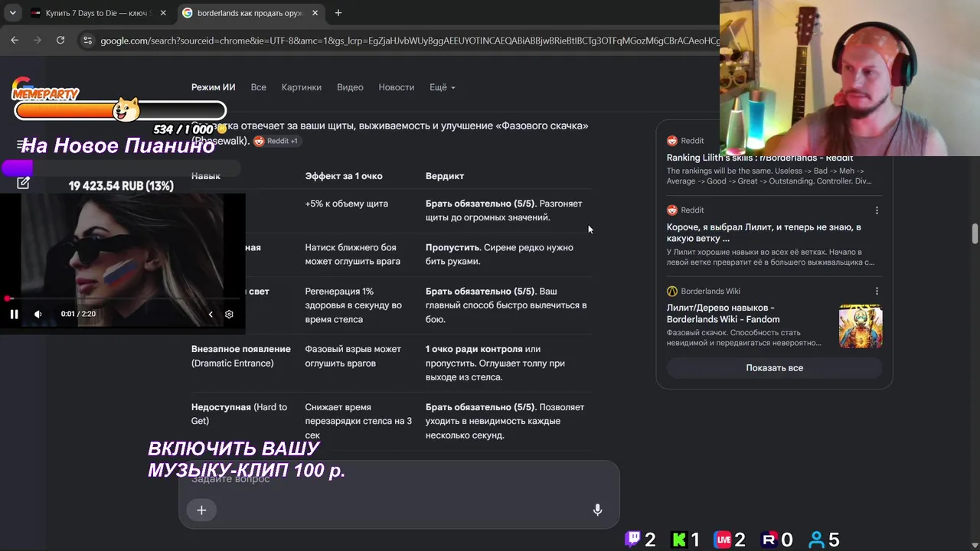Open the Короче, я выбрал Лилит Reddit link

tap(764, 233)
